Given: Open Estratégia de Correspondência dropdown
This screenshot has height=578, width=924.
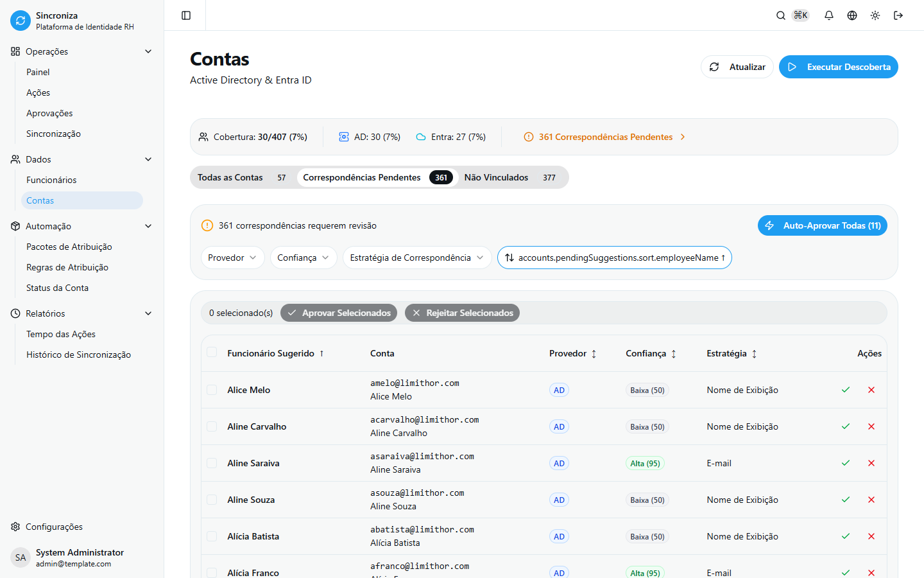Looking at the screenshot, I should 416,258.
